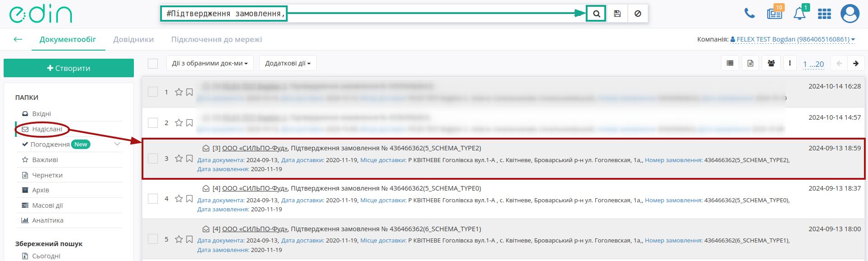Bookmark document row 5
The width and height of the screenshot is (868, 261).
coord(190,239)
